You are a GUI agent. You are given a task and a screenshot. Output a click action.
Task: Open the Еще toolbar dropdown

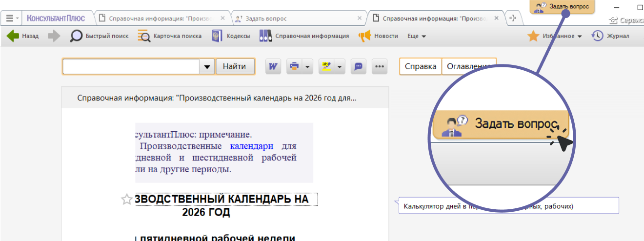click(x=417, y=36)
